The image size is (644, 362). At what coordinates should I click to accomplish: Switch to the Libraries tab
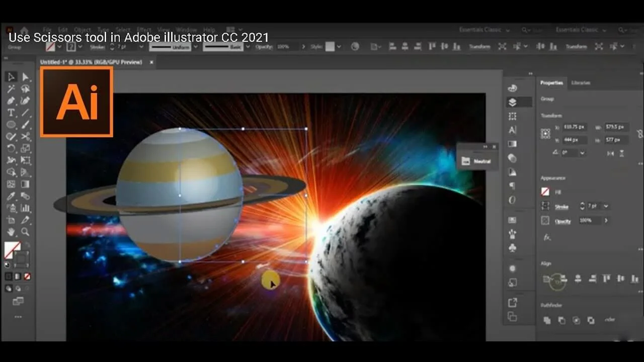click(x=581, y=83)
